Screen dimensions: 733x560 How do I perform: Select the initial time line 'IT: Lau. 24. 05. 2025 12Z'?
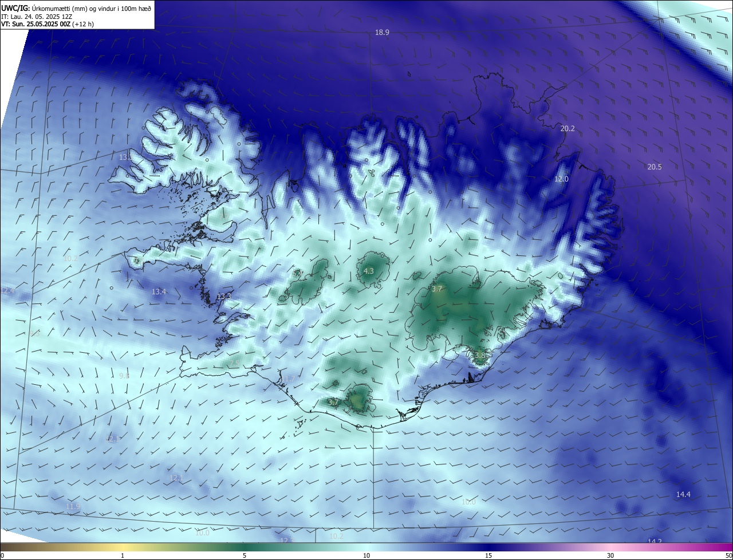[x=37, y=17]
